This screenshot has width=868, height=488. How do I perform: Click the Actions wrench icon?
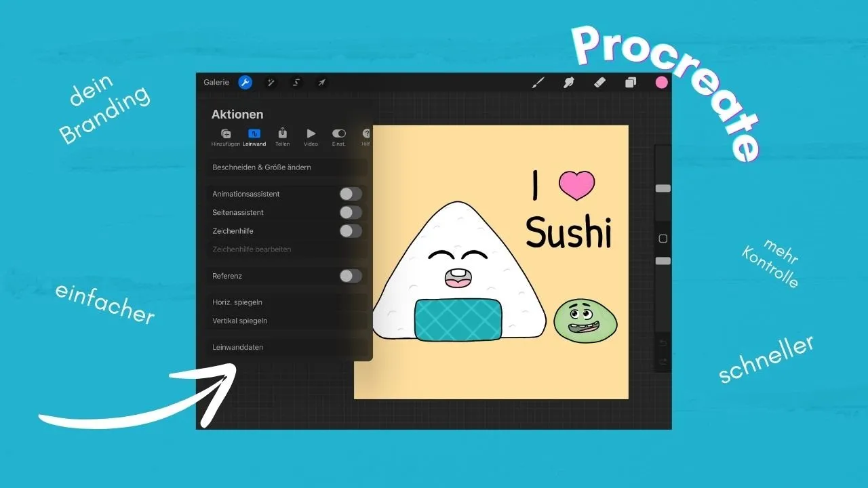(x=245, y=83)
